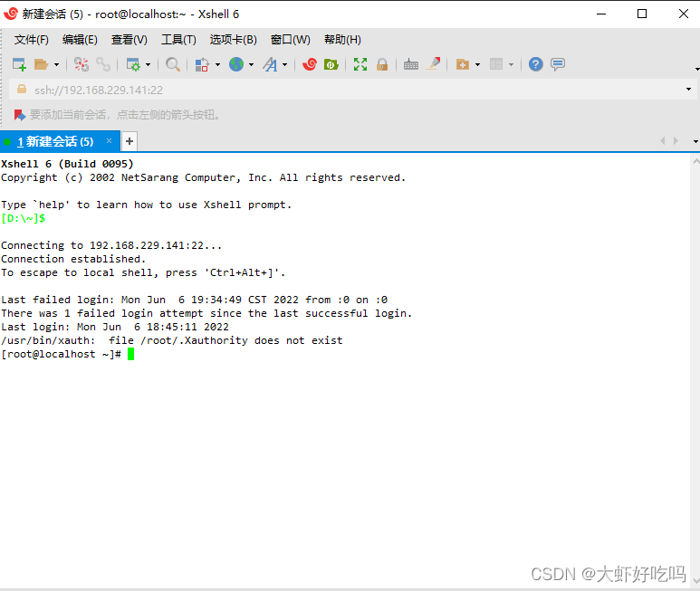Click the 'Xshell 6 (Build 0095)' line
Screen dimensions: 700x591
point(67,164)
